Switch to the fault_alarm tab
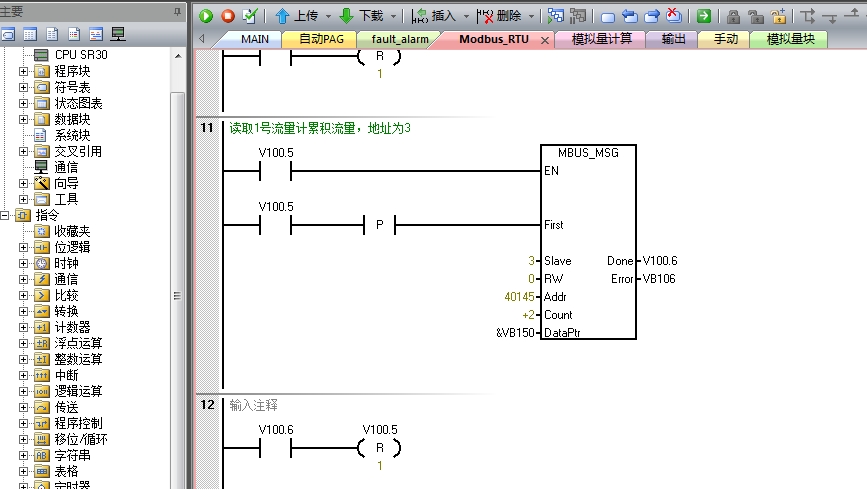867x489 pixels. pos(400,40)
